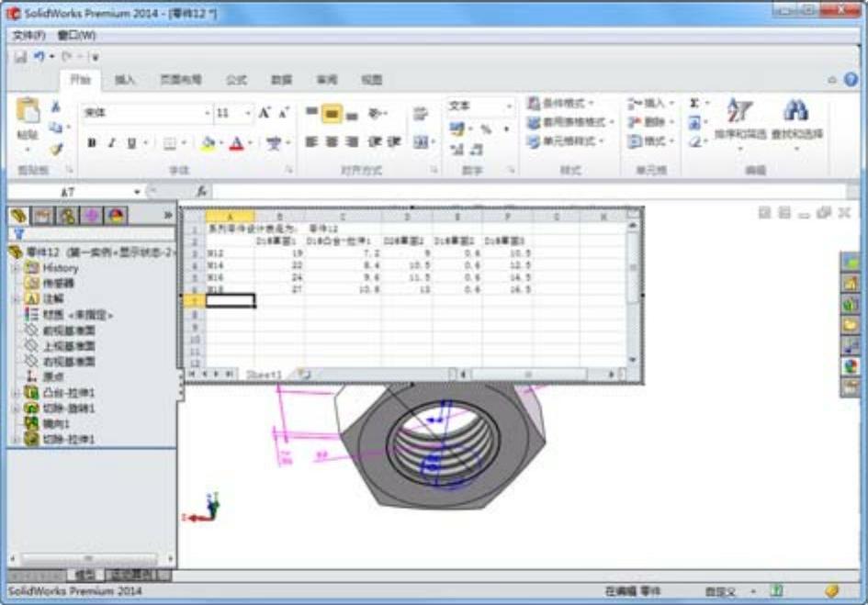Toggle underline formatting
This screenshot has height=605, width=868.
click(131, 143)
